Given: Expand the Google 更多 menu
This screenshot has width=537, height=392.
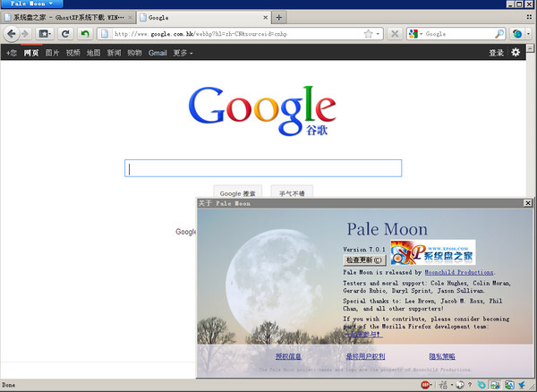Looking at the screenshot, I should [183, 54].
